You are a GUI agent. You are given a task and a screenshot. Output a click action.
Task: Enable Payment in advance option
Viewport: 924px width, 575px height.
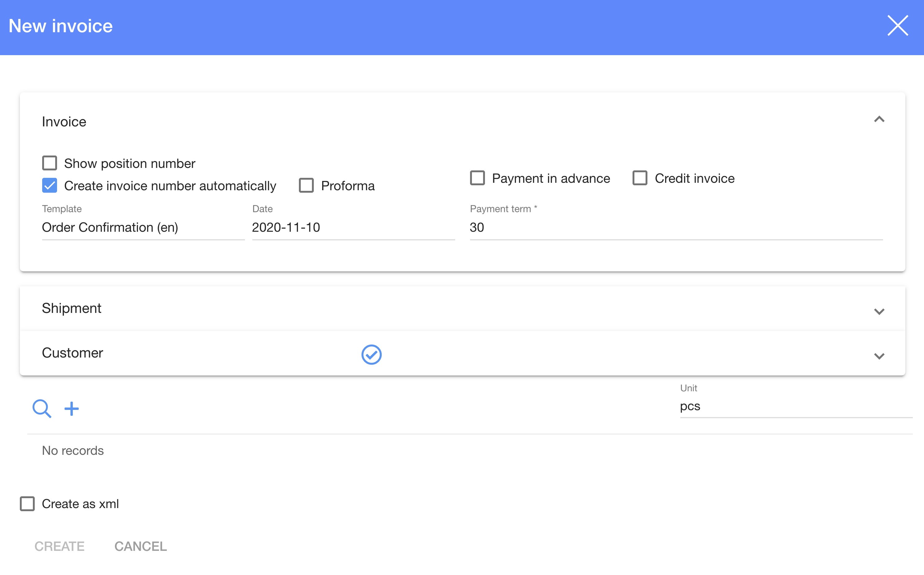477,178
